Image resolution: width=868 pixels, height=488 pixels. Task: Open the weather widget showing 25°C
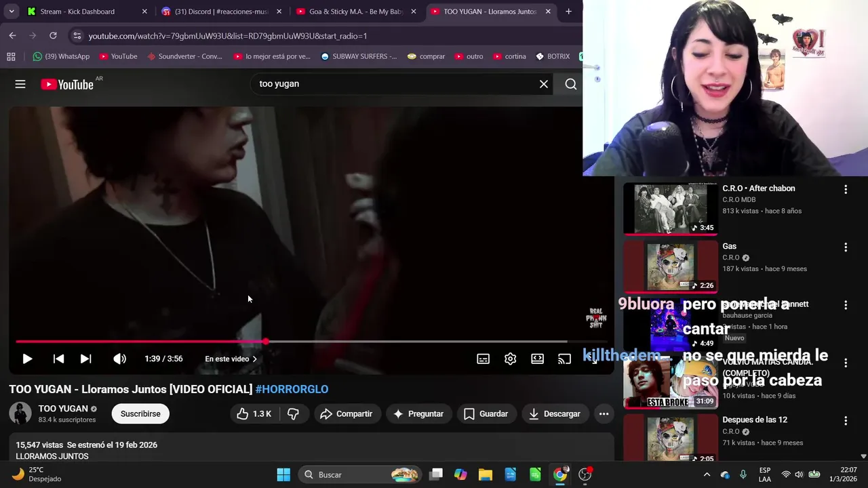pos(37,474)
